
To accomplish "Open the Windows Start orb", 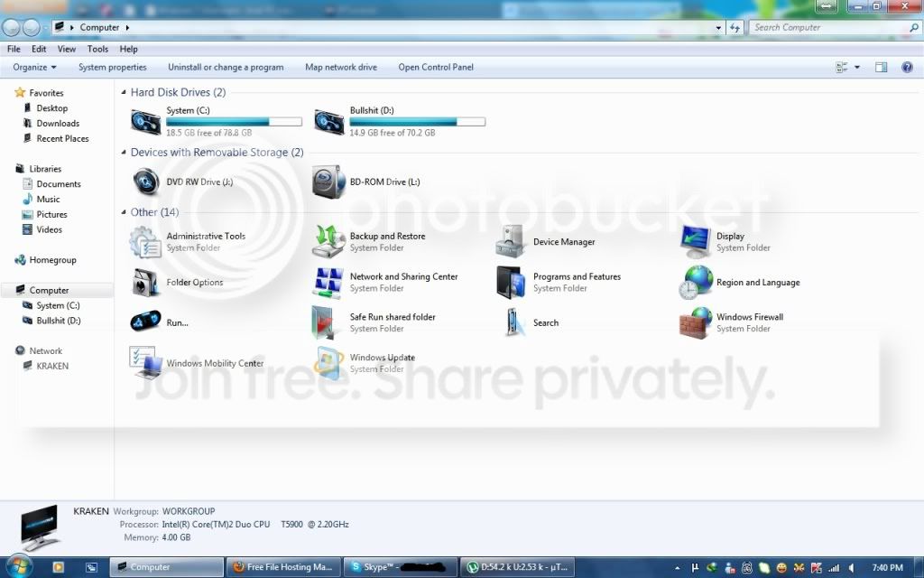I will click(x=18, y=567).
